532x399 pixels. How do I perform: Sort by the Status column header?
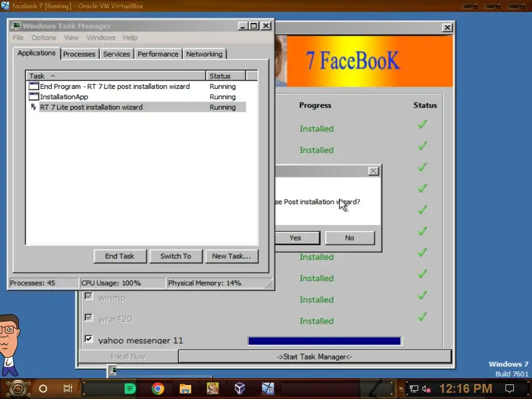point(225,76)
